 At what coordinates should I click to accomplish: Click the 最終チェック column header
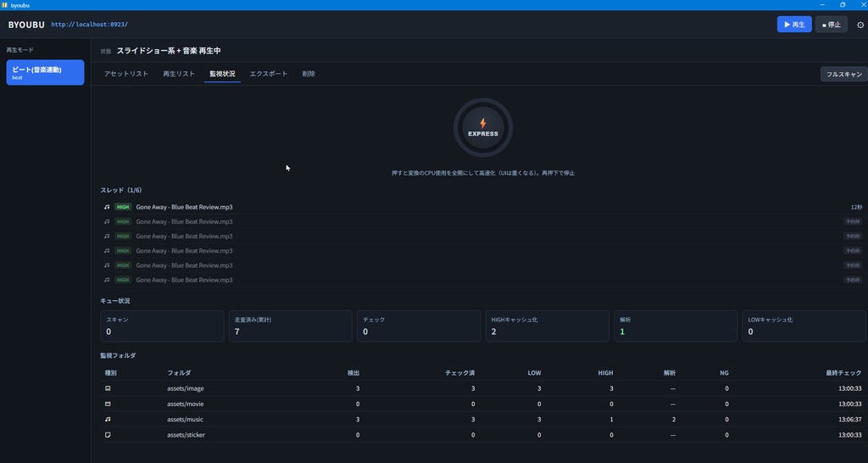[x=843, y=373]
